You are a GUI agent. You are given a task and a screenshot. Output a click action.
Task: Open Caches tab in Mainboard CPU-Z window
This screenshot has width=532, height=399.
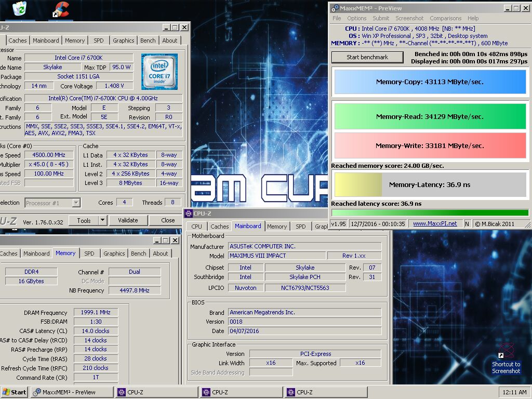point(220,227)
